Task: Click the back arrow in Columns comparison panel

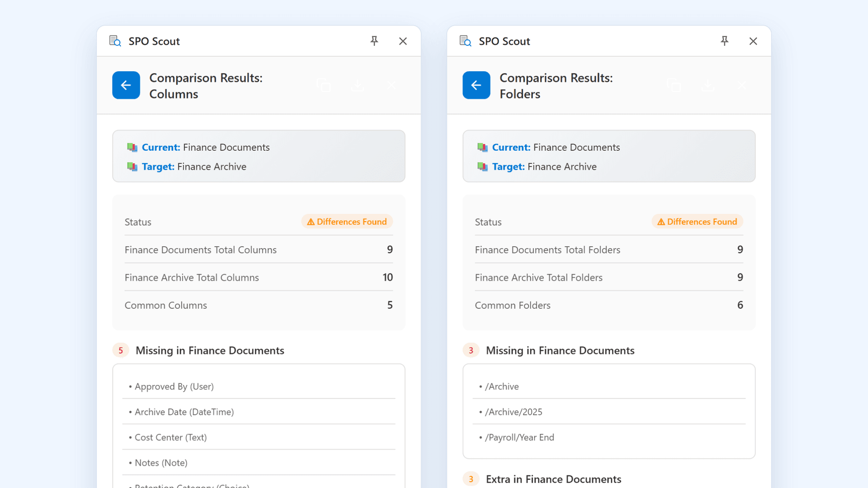Action: [126, 85]
